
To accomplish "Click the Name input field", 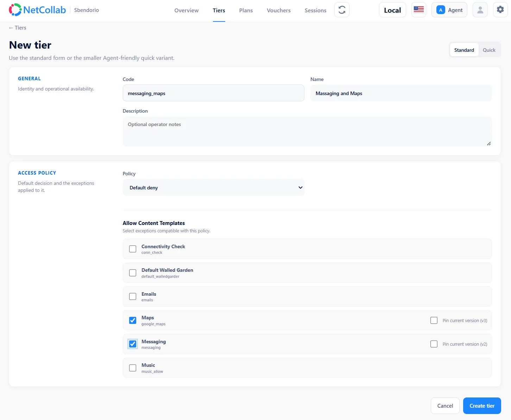I will click(x=401, y=93).
